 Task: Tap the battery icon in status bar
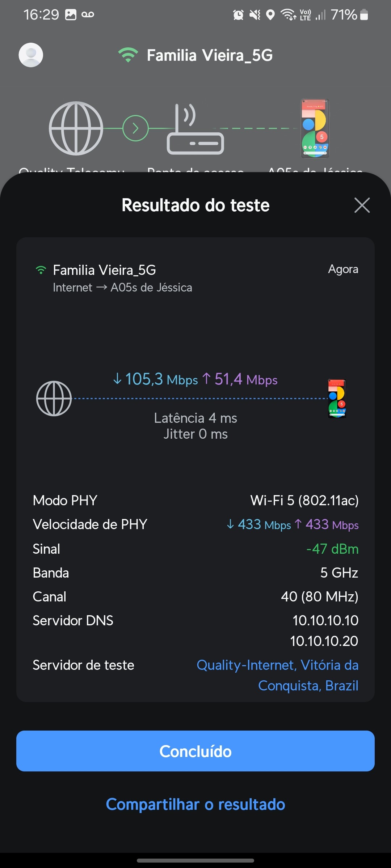coord(364,15)
